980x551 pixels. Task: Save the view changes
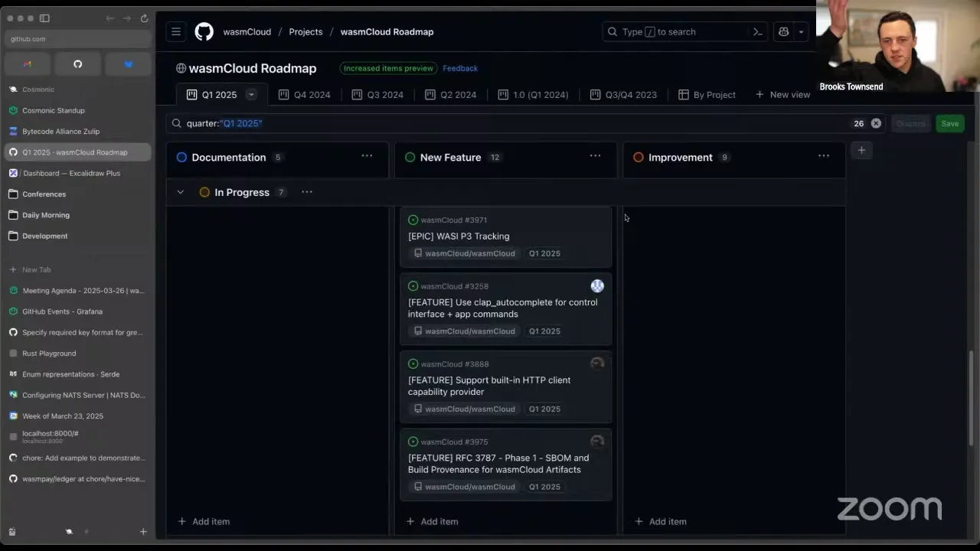click(x=949, y=123)
